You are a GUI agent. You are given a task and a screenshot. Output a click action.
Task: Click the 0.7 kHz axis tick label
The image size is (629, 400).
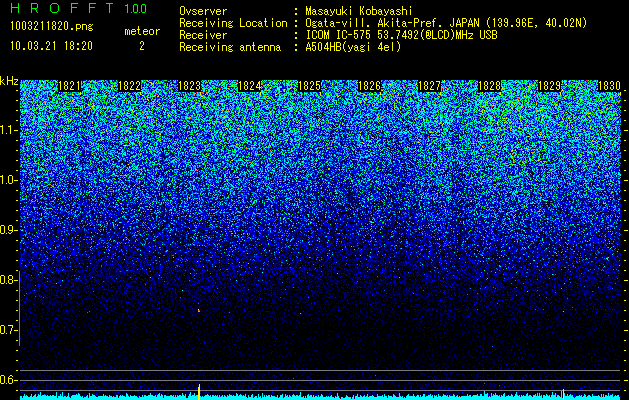tap(8, 330)
